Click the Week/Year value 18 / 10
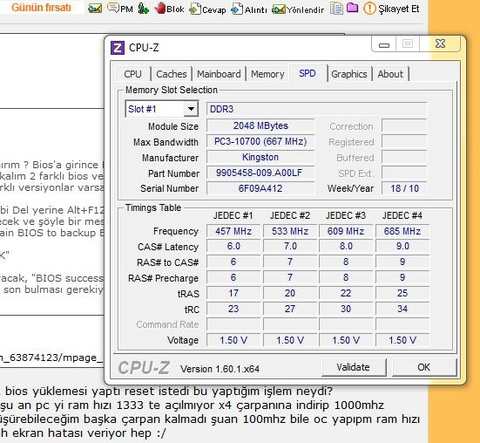 (x=404, y=188)
